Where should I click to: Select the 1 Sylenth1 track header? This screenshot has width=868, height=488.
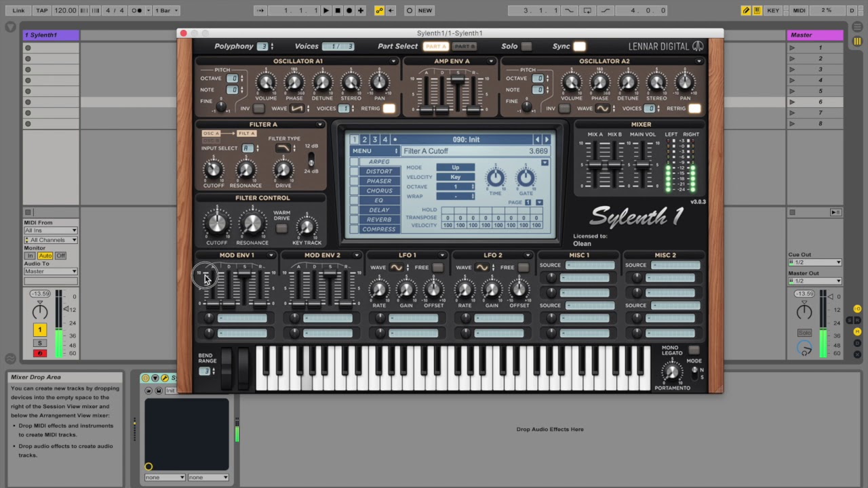[51, 35]
